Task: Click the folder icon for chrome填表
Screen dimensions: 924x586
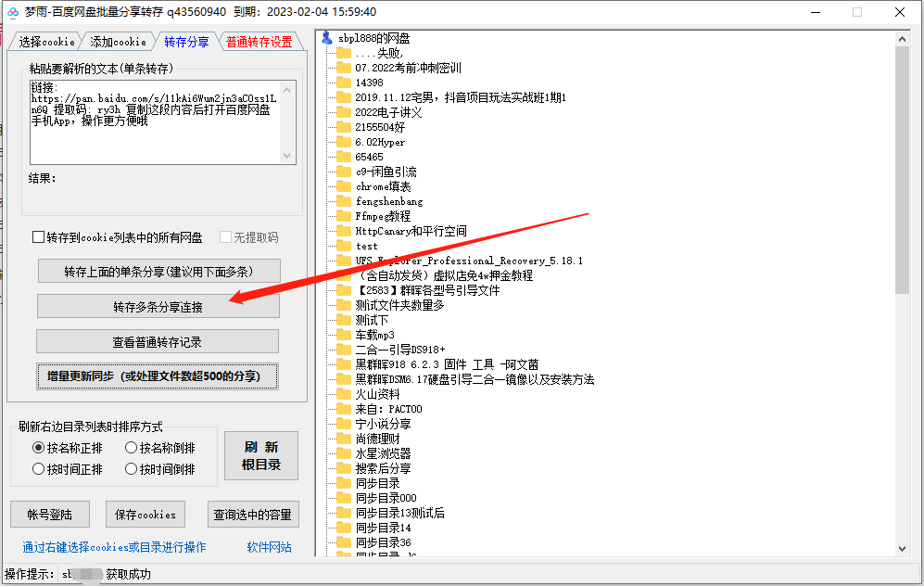Action: pyautogui.click(x=345, y=186)
